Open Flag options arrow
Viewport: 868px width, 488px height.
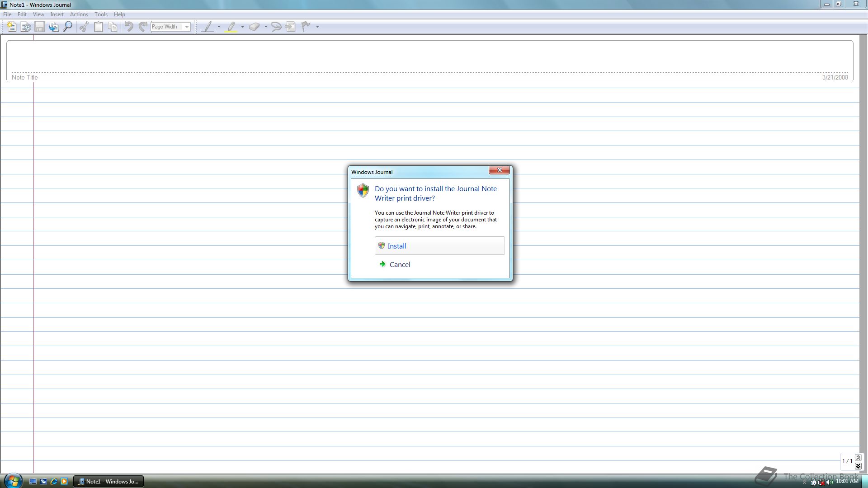tap(317, 27)
